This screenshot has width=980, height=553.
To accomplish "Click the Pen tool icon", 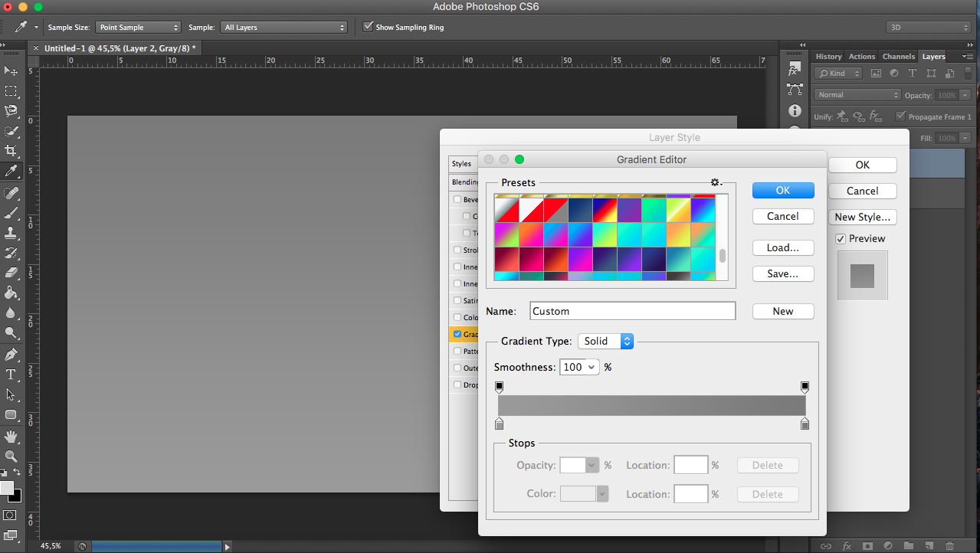I will tap(11, 355).
